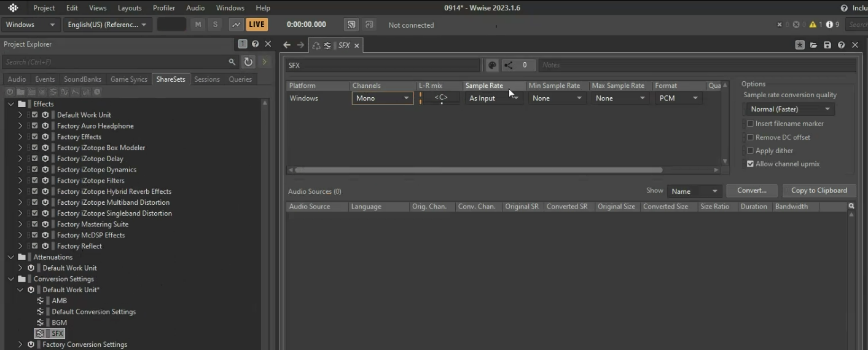This screenshot has height=350, width=868.
Task: Uncheck the Factory Reflect checkbox
Action: coord(35,246)
